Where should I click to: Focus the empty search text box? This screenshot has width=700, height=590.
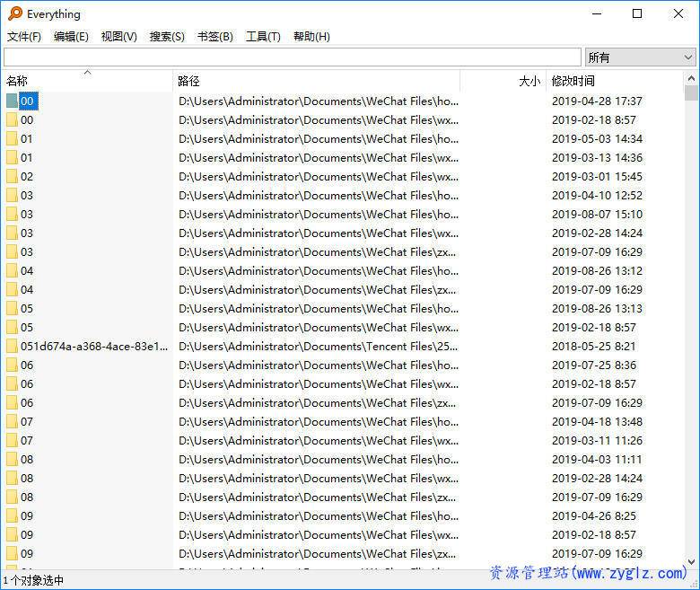point(293,57)
